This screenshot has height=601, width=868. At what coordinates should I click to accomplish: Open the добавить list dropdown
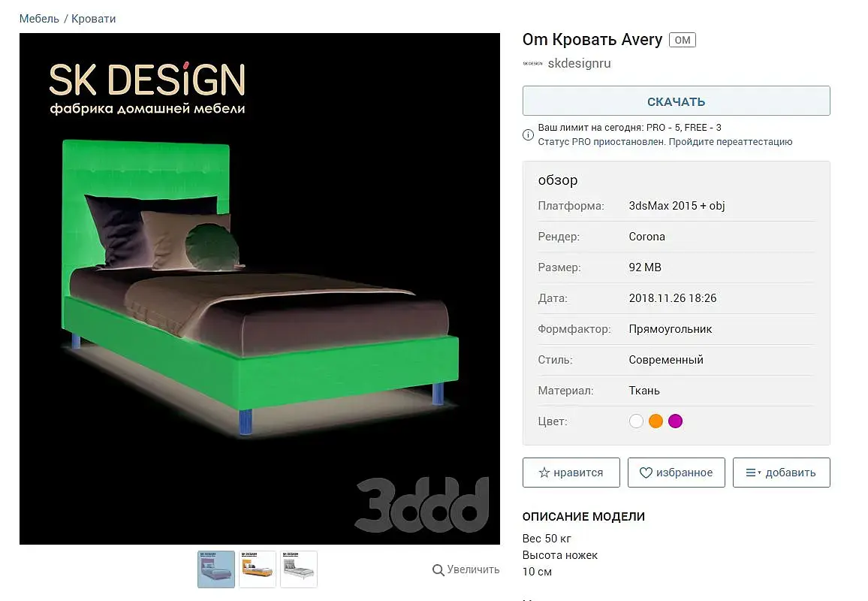point(781,473)
